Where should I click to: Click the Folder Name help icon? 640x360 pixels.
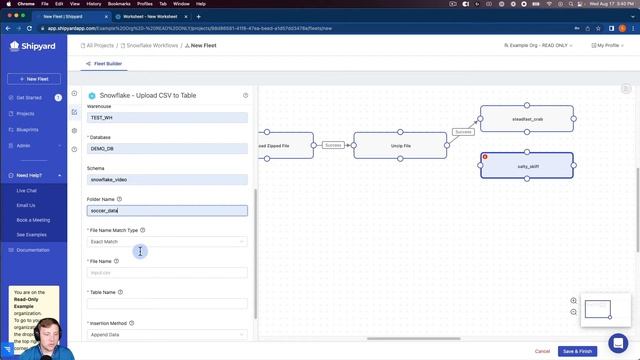point(120,199)
